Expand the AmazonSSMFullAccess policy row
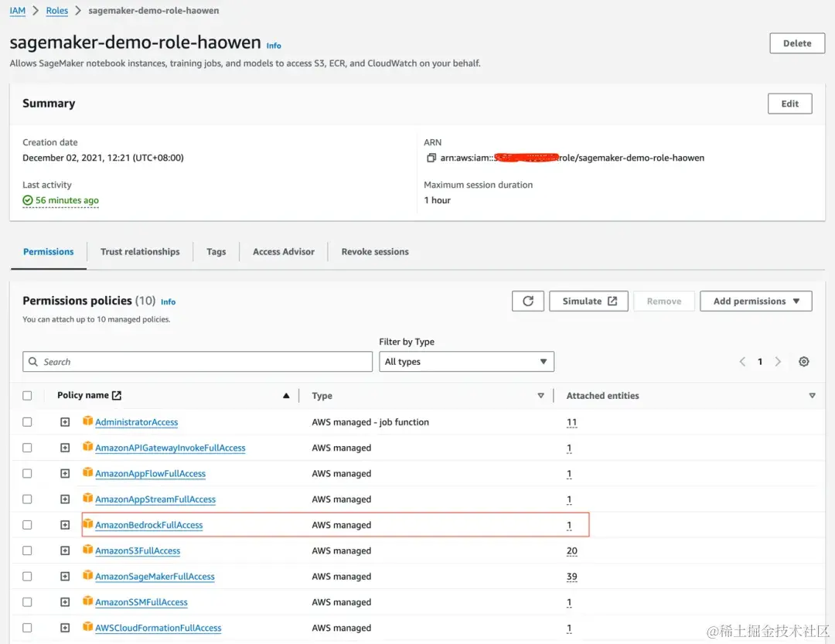 pyautogui.click(x=65, y=602)
